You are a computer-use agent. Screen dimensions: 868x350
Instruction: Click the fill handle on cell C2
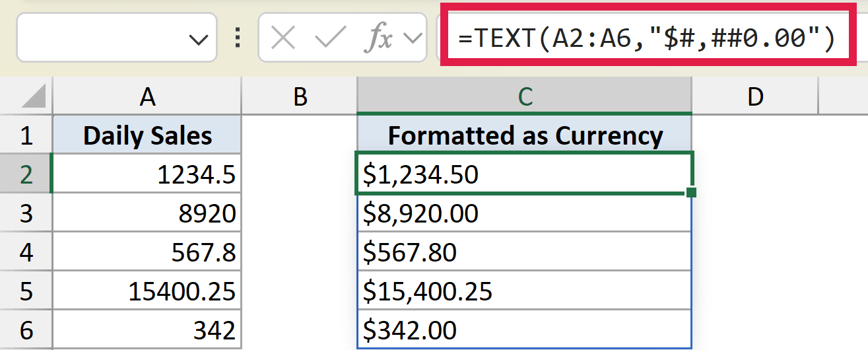pyautogui.click(x=691, y=192)
